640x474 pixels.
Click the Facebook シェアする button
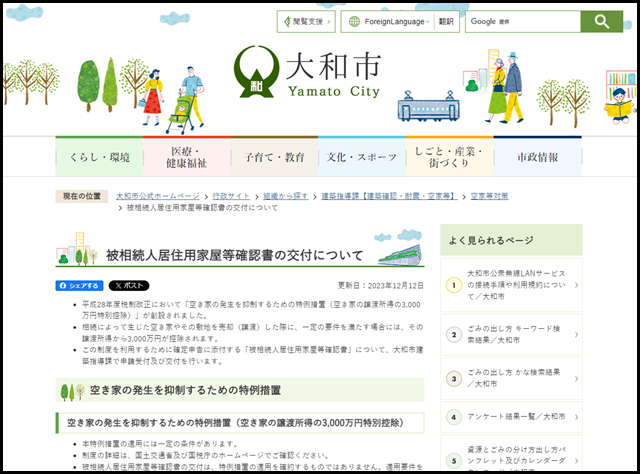pos(79,285)
